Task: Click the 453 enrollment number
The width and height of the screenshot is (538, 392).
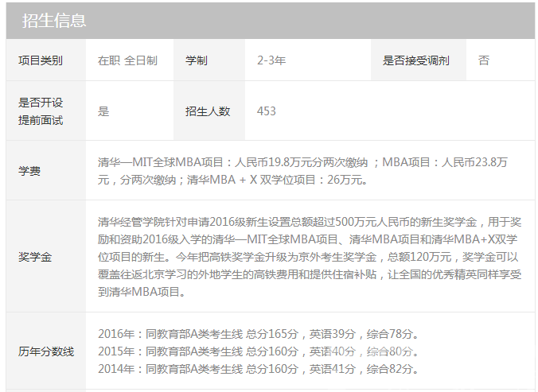Action: point(267,111)
